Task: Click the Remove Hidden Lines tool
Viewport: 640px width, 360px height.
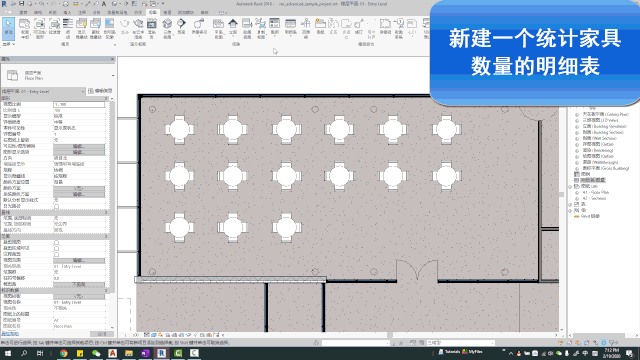Action: tap(96, 28)
